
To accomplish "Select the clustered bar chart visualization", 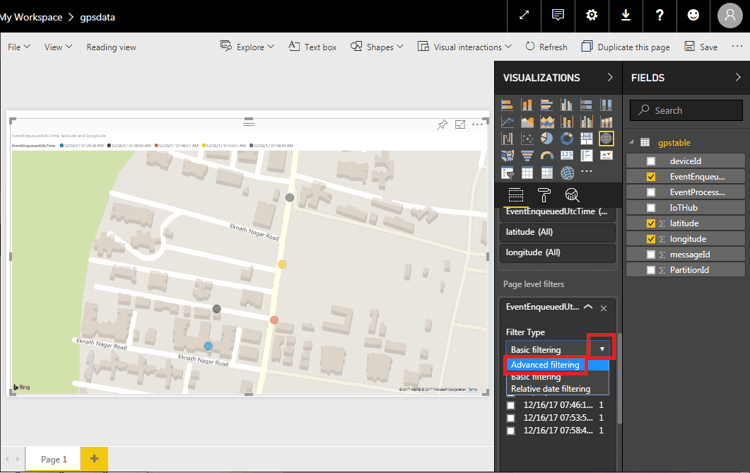I will click(x=547, y=105).
